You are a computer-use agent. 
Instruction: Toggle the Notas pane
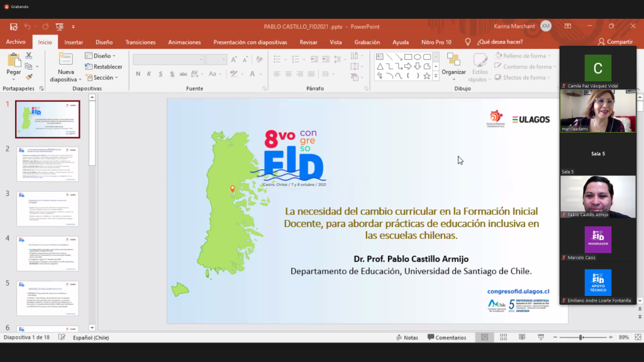(x=406, y=337)
